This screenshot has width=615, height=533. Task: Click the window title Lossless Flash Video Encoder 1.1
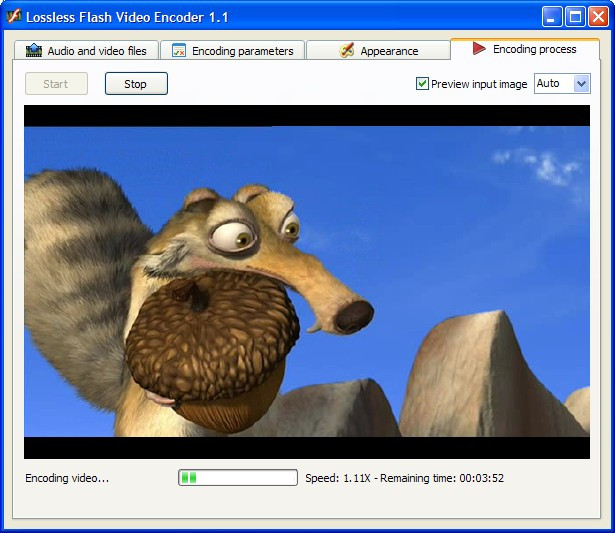[x=127, y=17]
